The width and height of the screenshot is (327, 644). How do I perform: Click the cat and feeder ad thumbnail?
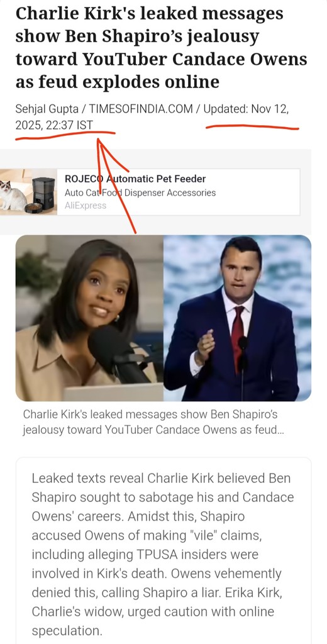point(28,192)
